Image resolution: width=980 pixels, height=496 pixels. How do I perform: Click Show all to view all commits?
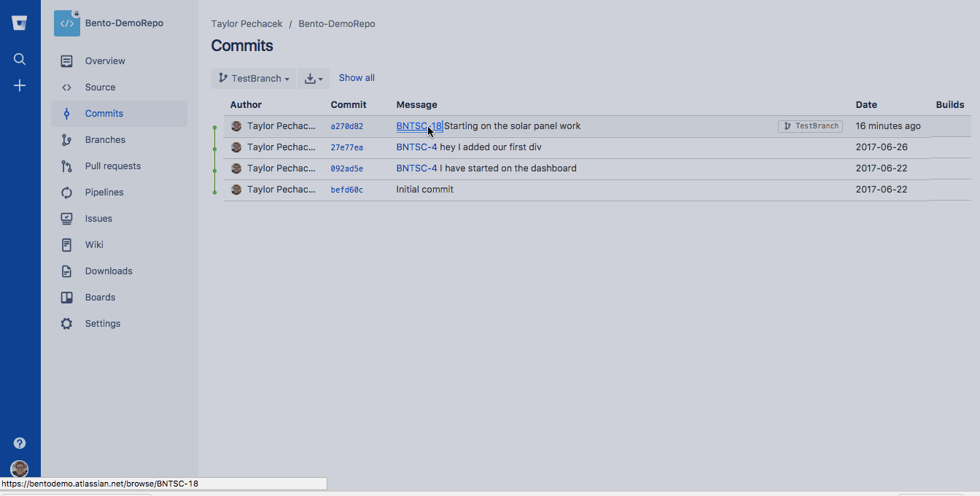point(357,77)
